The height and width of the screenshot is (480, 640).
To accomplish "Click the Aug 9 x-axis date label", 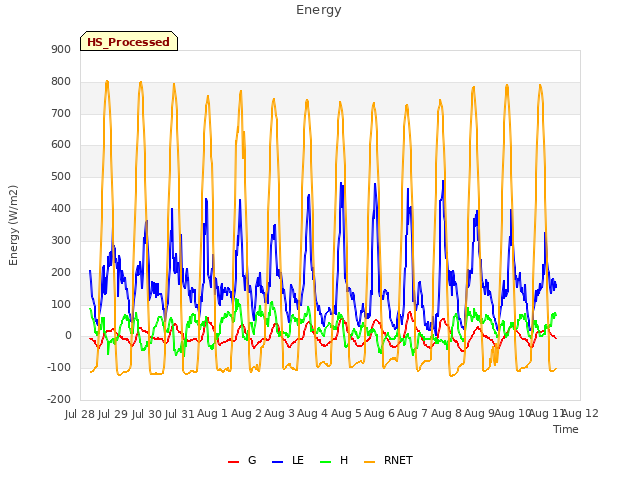I will [x=479, y=413].
